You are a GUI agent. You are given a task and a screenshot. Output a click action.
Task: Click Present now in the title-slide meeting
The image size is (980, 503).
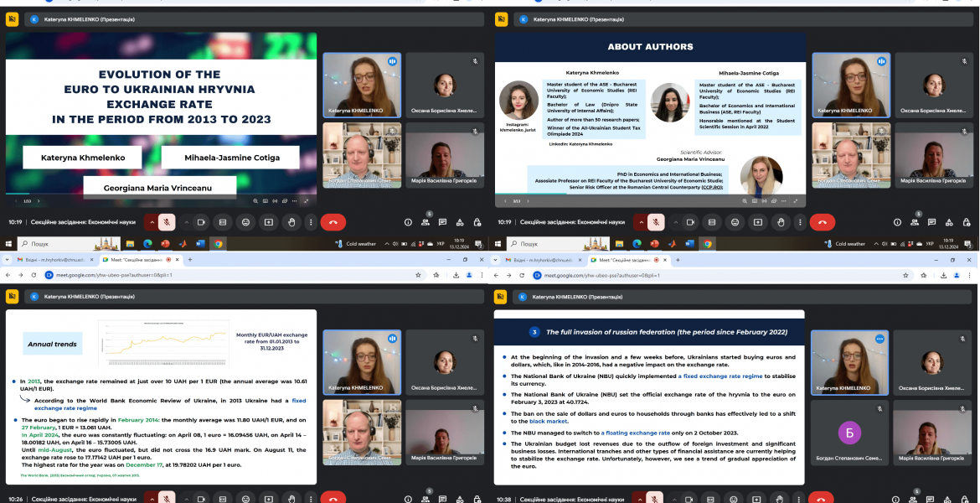point(269,222)
